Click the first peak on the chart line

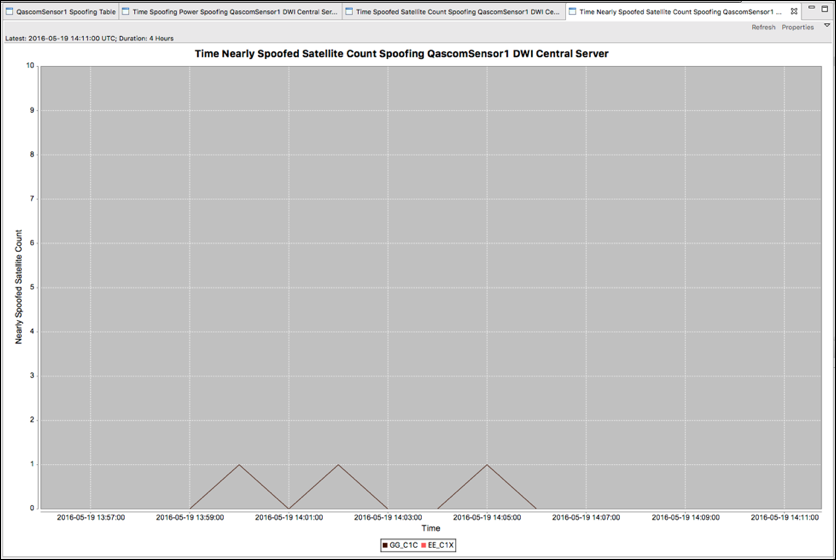(239, 465)
